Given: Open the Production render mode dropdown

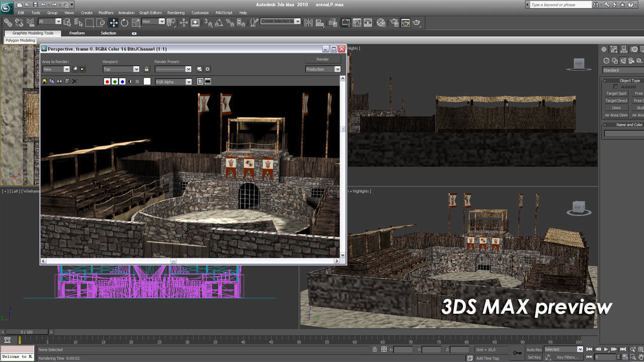Looking at the screenshot, I should tap(323, 69).
